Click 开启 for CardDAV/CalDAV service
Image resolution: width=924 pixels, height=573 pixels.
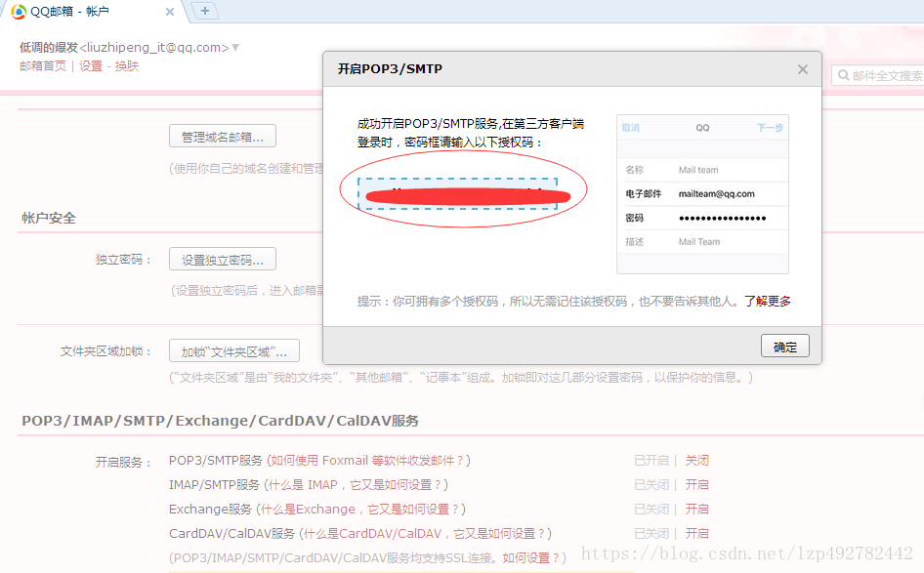[x=697, y=534]
